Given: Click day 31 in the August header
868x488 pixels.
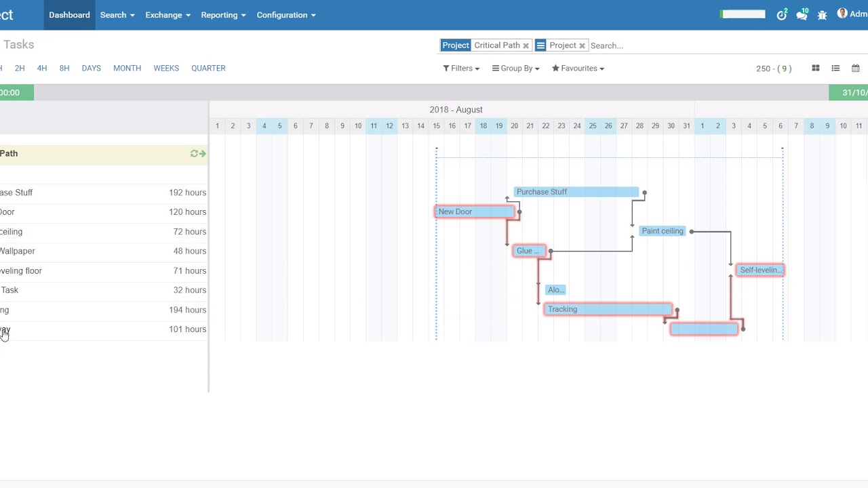Looking at the screenshot, I should pos(687,125).
